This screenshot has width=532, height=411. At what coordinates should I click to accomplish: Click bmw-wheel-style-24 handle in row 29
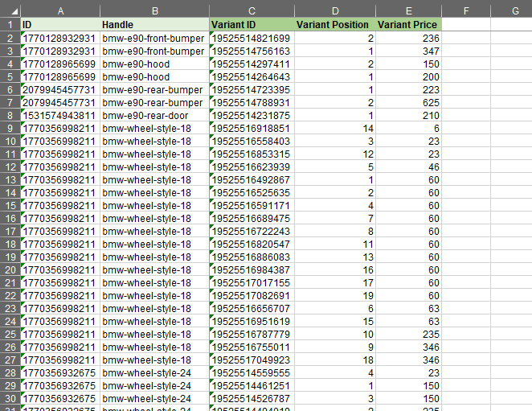(155, 385)
